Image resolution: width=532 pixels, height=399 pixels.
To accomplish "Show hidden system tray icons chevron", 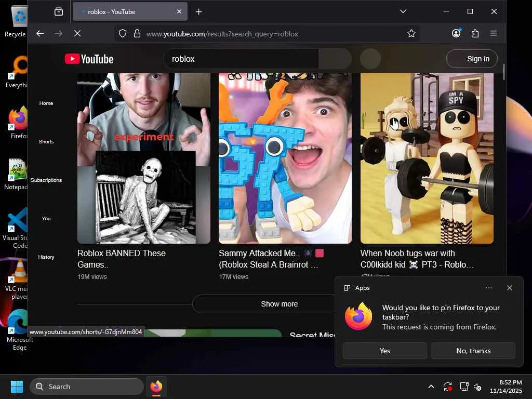I will click(x=431, y=387).
